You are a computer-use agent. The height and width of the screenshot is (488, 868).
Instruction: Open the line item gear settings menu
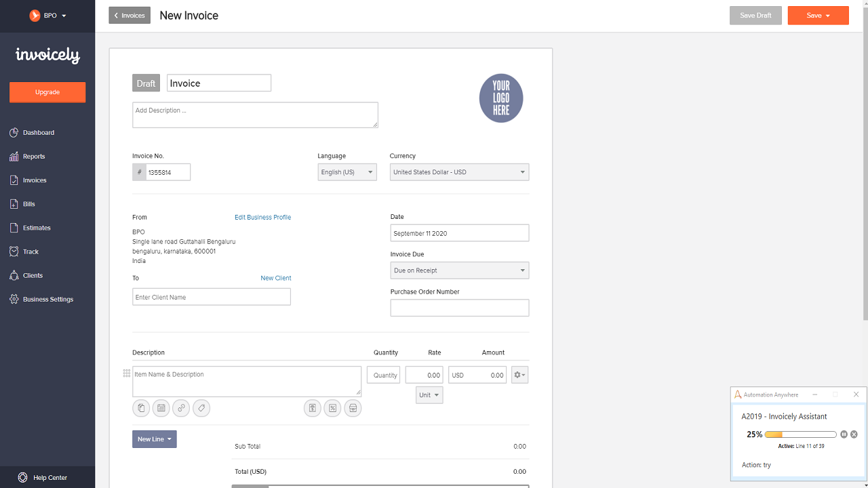pos(519,375)
